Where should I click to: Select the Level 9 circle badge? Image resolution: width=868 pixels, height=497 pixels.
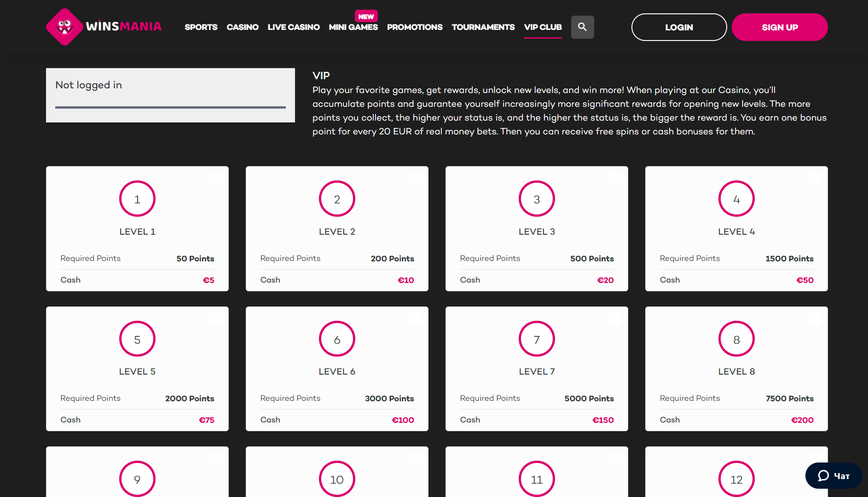(x=137, y=479)
